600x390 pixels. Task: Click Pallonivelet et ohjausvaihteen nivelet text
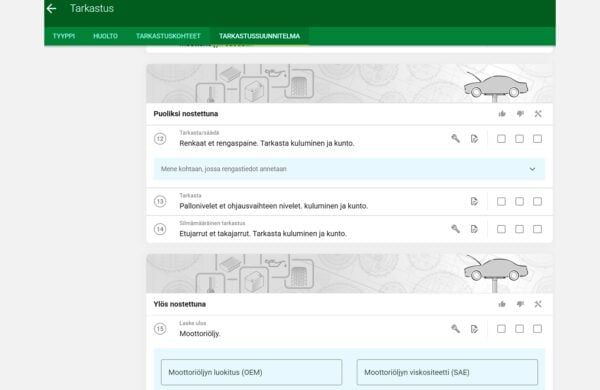click(274, 206)
